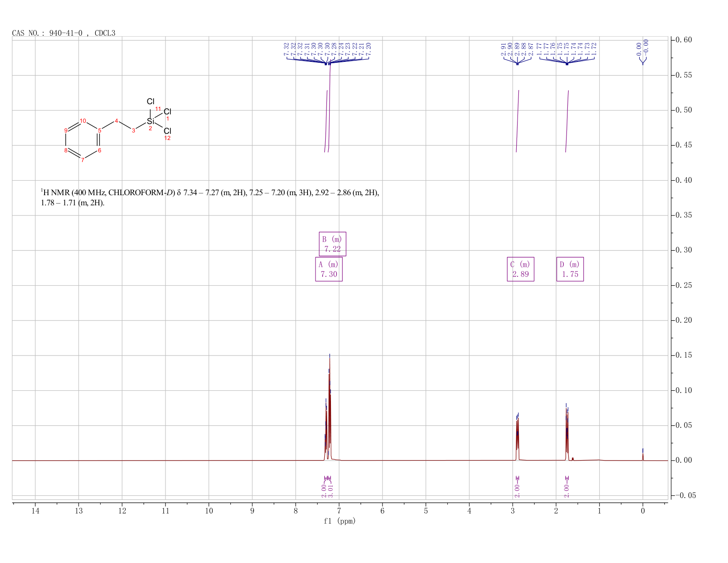Click the 2.00 integral label under 1.75 ppm

tap(567, 490)
